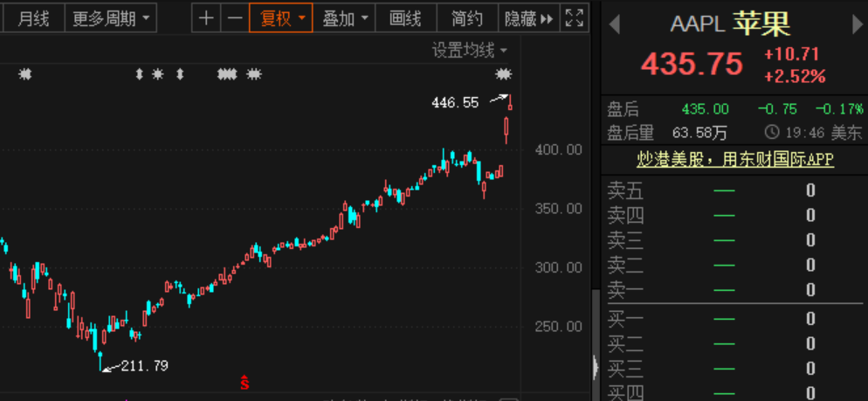
Task: Click the +2.52% percent change value
Action: pyautogui.click(x=795, y=76)
